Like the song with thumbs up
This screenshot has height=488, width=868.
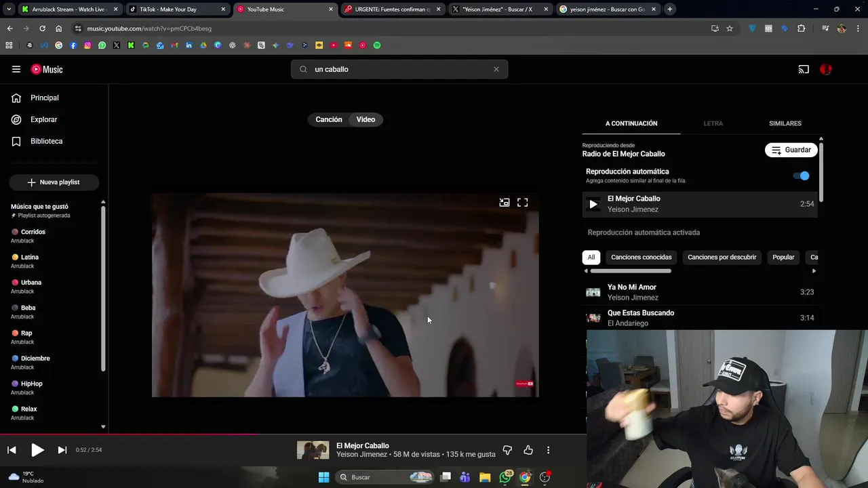[528, 450]
